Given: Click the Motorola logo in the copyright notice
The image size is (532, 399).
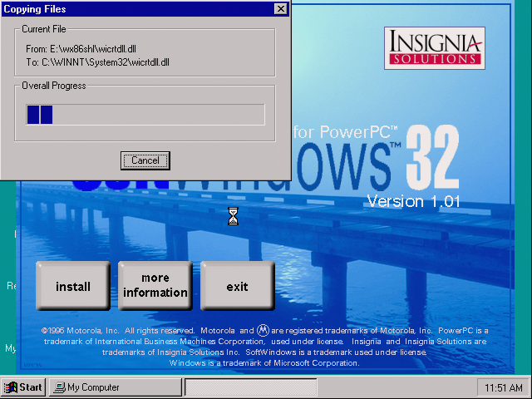Looking at the screenshot, I should coord(263,330).
